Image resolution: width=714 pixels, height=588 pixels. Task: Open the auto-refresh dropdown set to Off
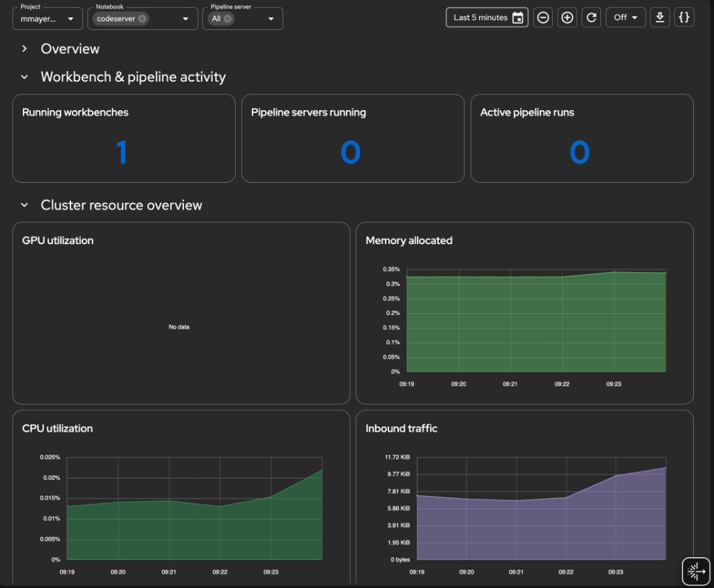pos(625,17)
